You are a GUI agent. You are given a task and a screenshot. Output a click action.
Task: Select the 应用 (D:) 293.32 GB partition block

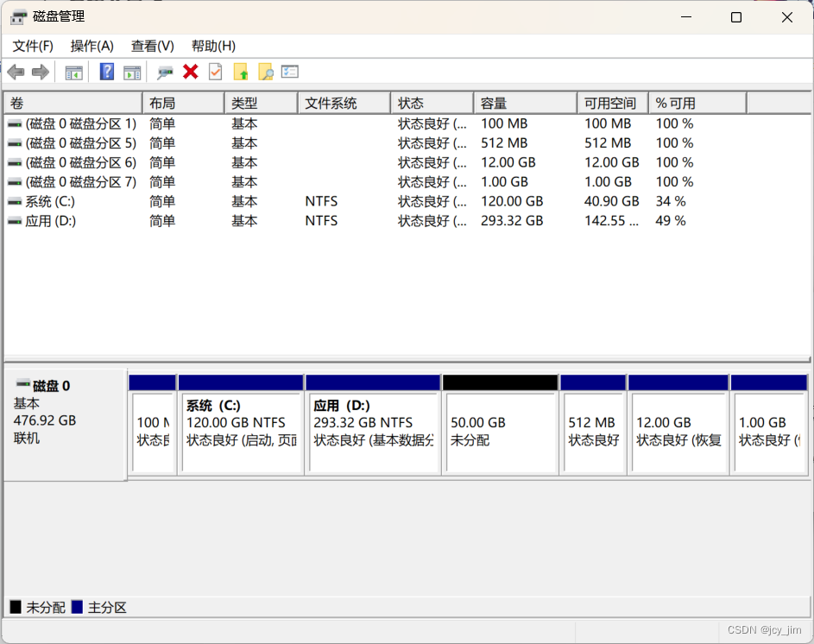pyautogui.click(x=373, y=425)
